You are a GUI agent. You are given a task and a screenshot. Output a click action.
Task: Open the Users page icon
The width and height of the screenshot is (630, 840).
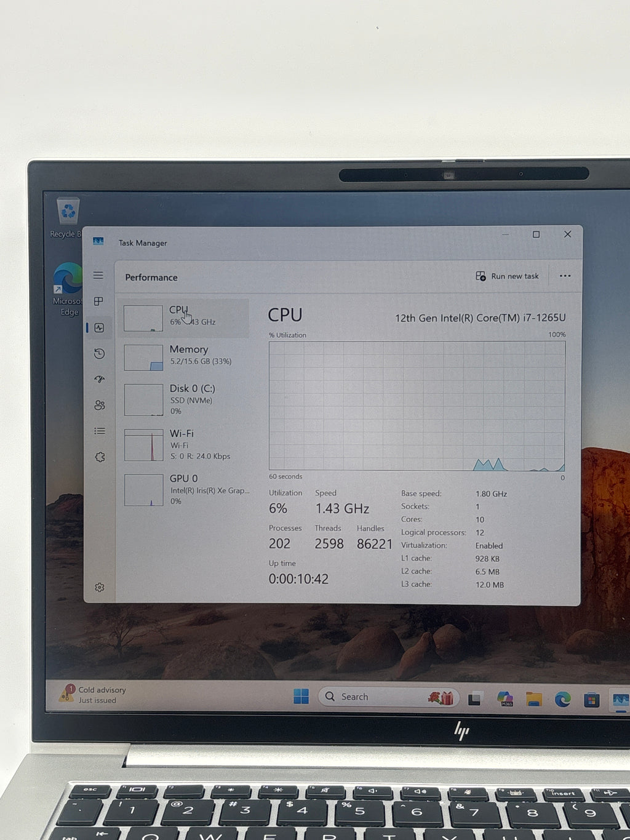tap(99, 405)
